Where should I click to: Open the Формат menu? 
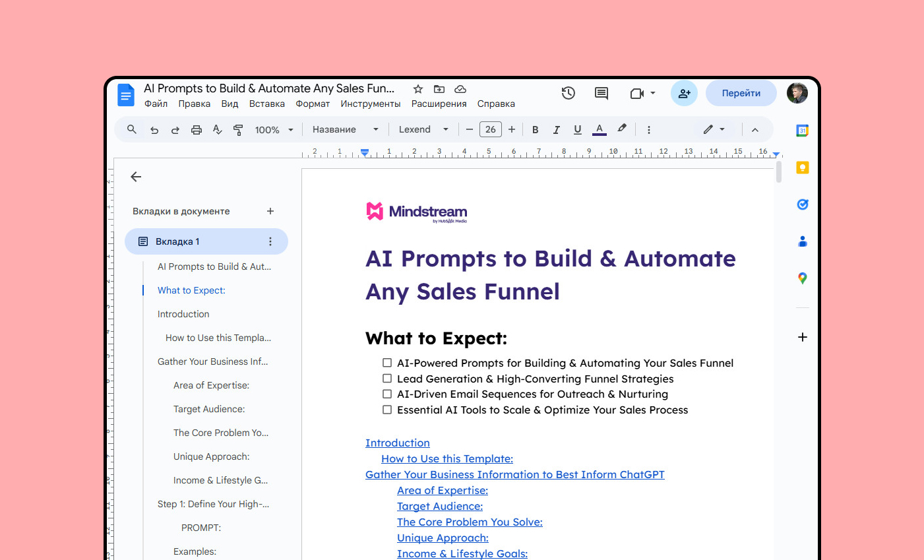click(312, 104)
